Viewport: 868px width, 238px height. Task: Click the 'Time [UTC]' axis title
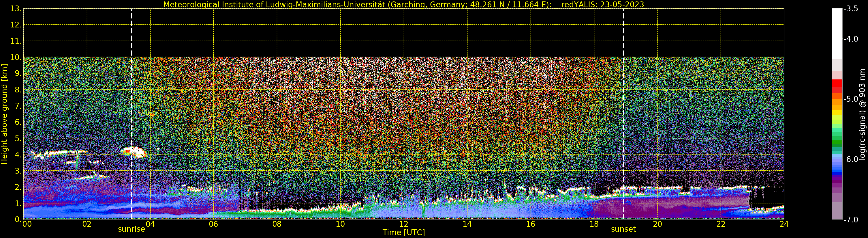404,233
